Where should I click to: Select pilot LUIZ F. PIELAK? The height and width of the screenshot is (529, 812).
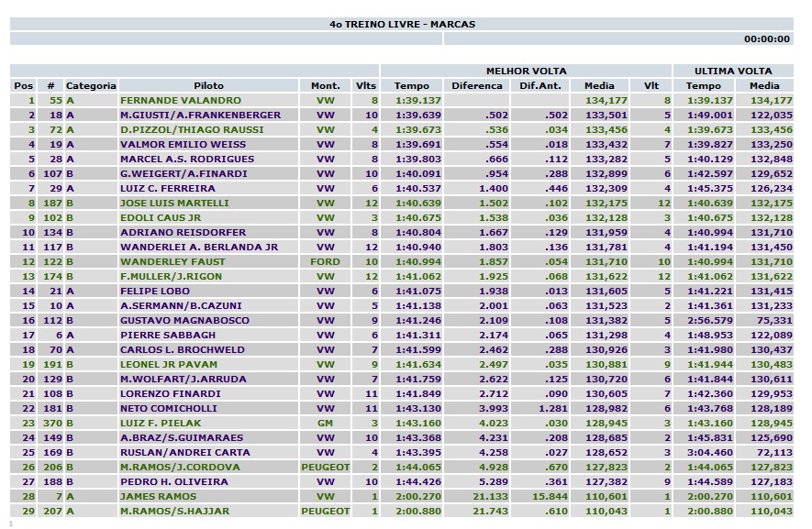click(161, 423)
